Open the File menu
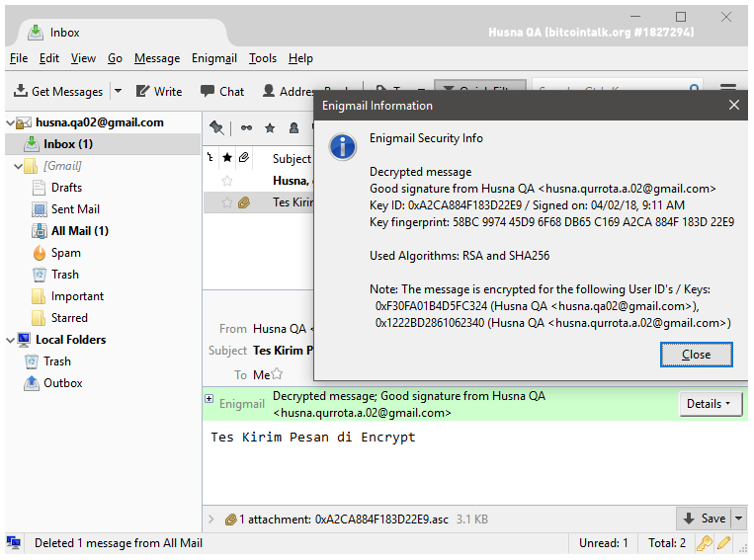 coord(19,58)
